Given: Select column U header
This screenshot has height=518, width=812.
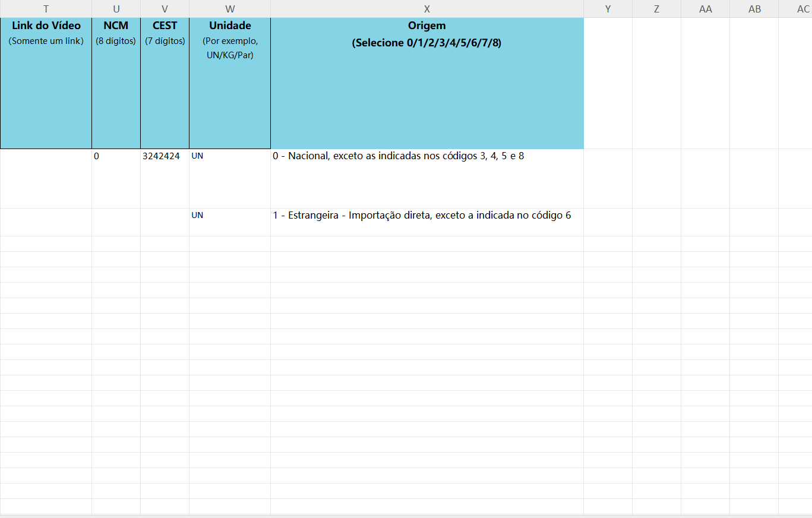Looking at the screenshot, I should tap(116, 9).
